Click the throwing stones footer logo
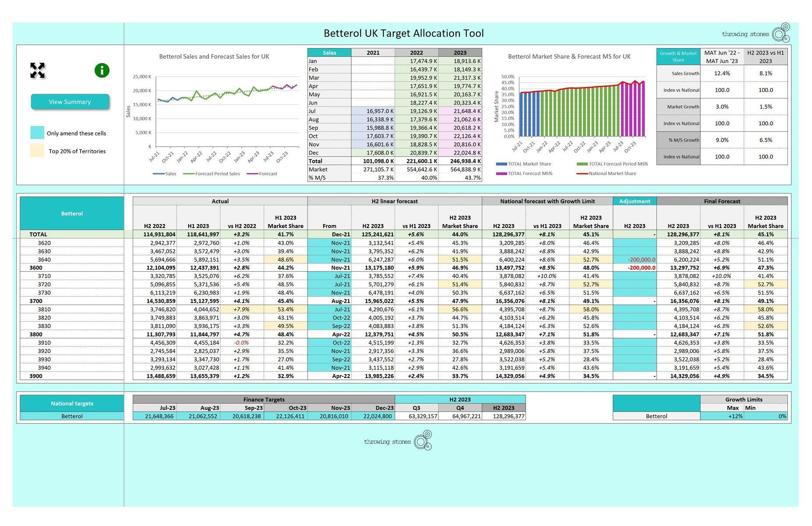The width and height of the screenshot is (812, 526). click(x=398, y=441)
